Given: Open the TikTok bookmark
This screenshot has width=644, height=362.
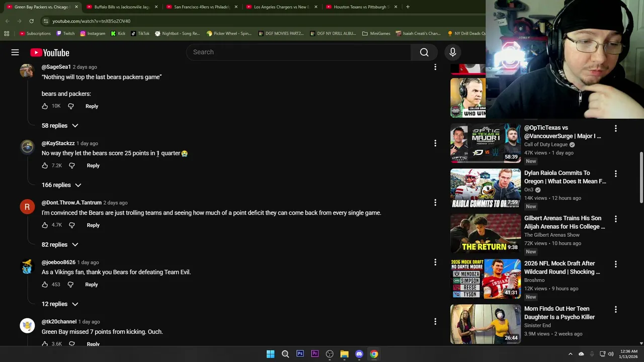Looking at the screenshot, I should [x=140, y=33].
